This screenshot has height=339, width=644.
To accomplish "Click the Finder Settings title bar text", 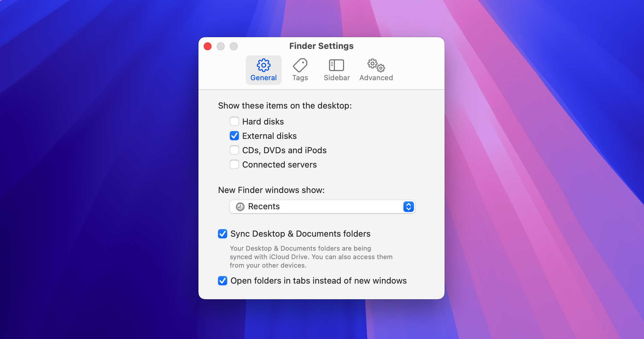I will click(321, 46).
